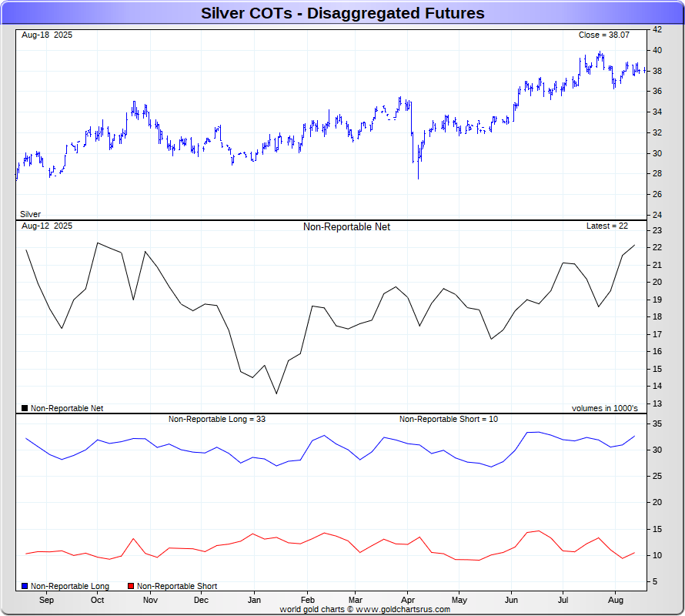This screenshot has width=685, height=616.
Task: Click the "25" axis label in the long/short panel
Action: (x=657, y=476)
